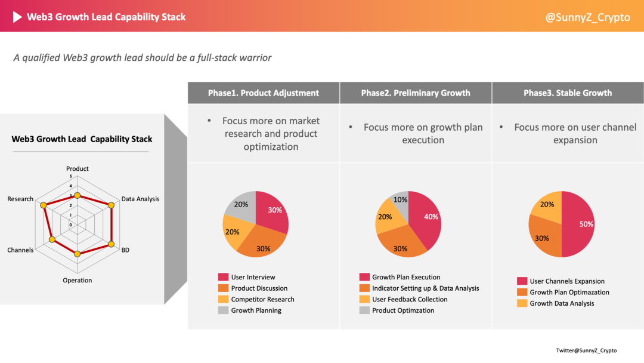
Task: Click the white play triangle in header
Action: click(x=17, y=17)
